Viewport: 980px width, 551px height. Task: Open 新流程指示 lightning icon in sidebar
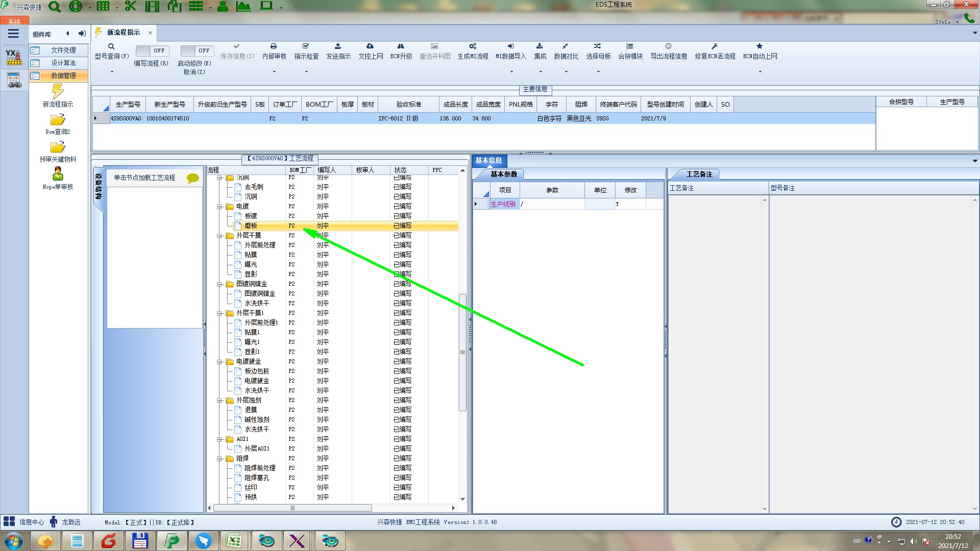click(58, 92)
